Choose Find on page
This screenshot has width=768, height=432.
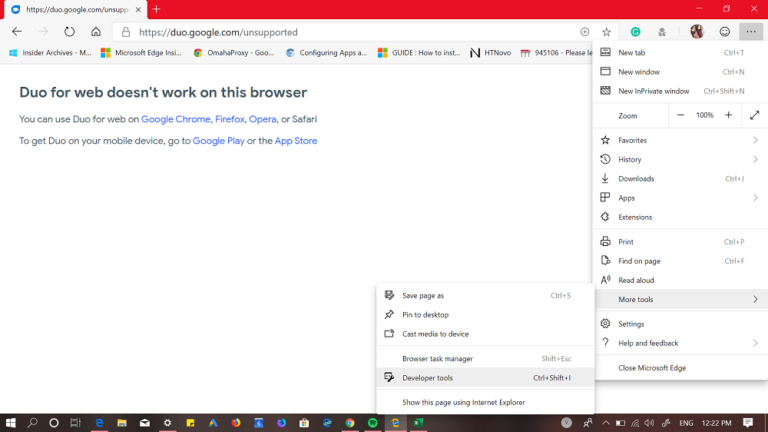[680, 261]
